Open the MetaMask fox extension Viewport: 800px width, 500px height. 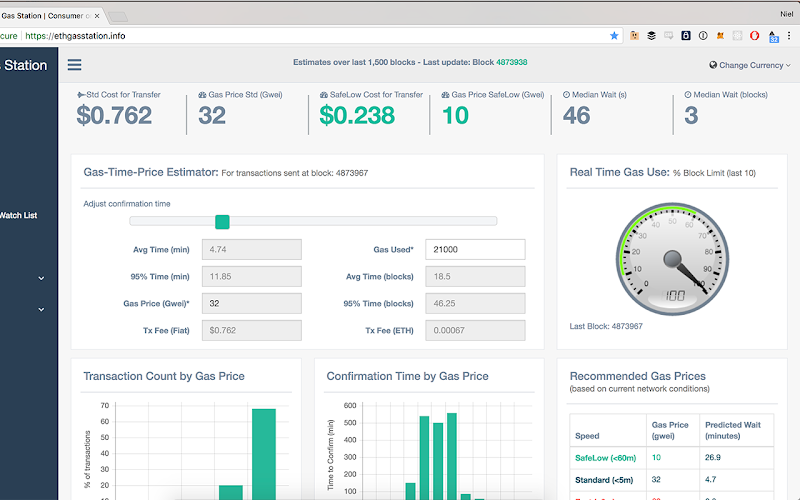point(720,36)
